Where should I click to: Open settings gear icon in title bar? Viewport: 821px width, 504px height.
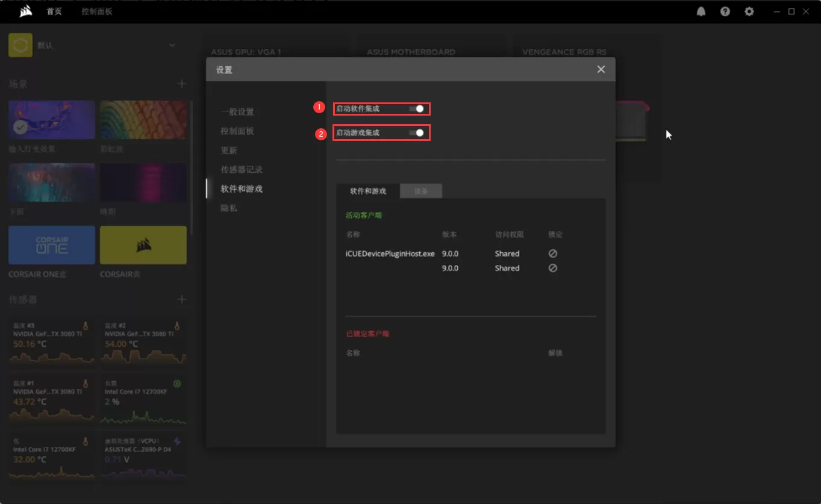coord(749,11)
